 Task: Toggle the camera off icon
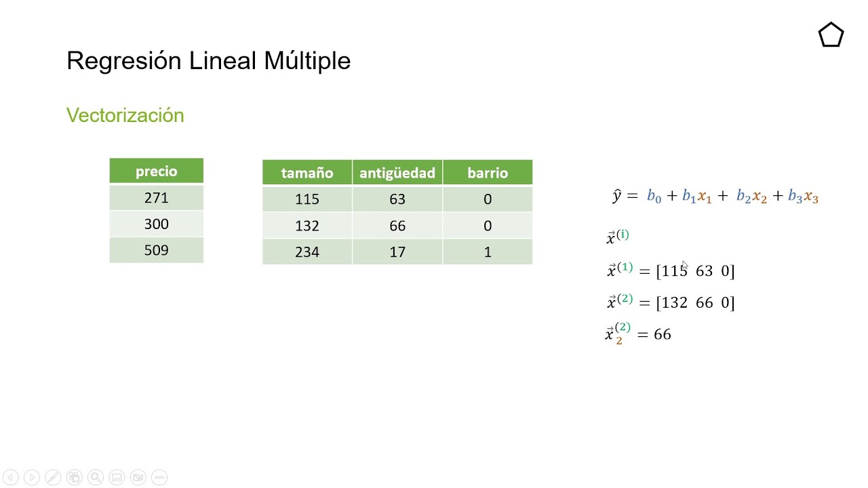click(x=138, y=477)
